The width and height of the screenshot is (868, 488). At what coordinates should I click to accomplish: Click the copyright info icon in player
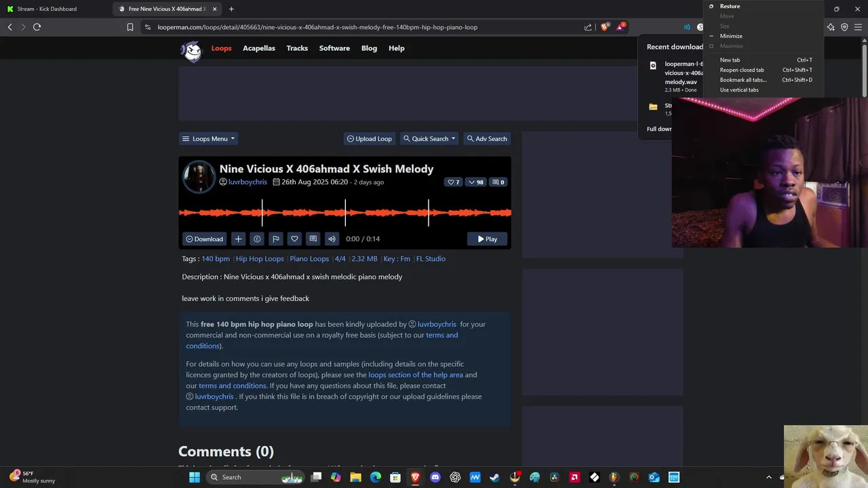(257, 239)
